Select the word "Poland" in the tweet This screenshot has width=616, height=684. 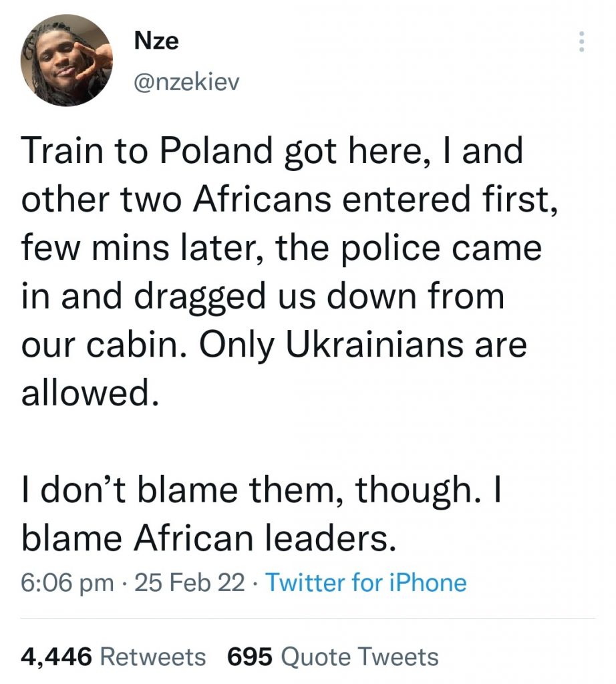[x=216, y=150]
